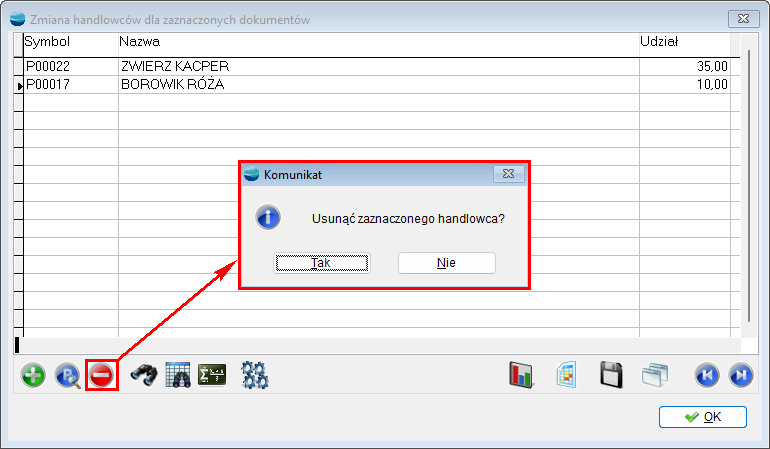The width and height of the screenshot is (770, 449).
Task: Jump to last record arrow button
Action: click(x=741, y=376)
